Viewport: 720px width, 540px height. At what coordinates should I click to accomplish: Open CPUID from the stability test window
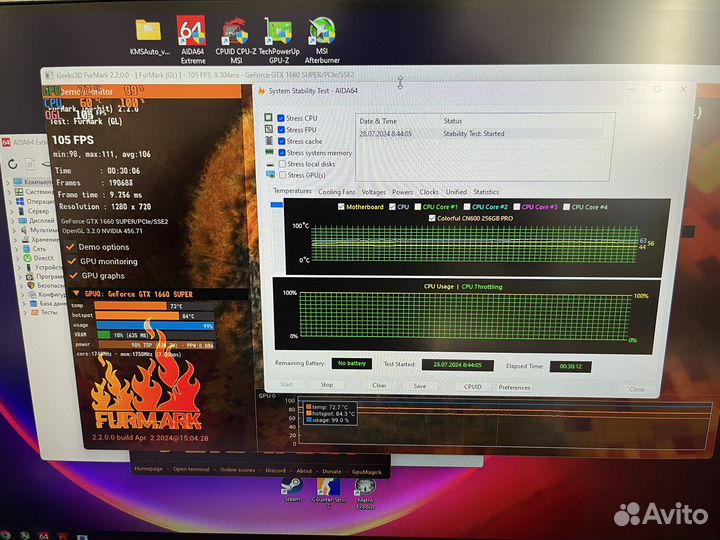[472, 387]
